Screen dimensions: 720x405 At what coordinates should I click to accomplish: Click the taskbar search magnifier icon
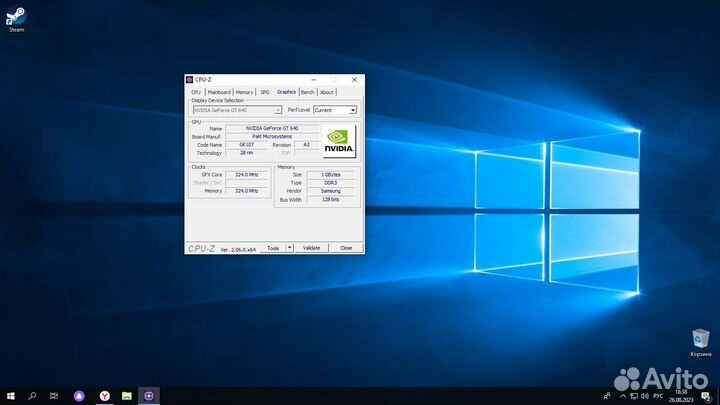[32, 396]
